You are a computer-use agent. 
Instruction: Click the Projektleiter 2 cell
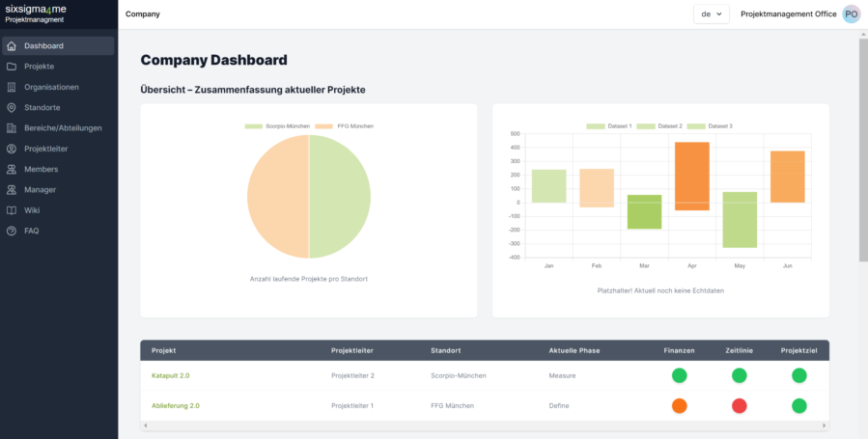tap(352, 375)
